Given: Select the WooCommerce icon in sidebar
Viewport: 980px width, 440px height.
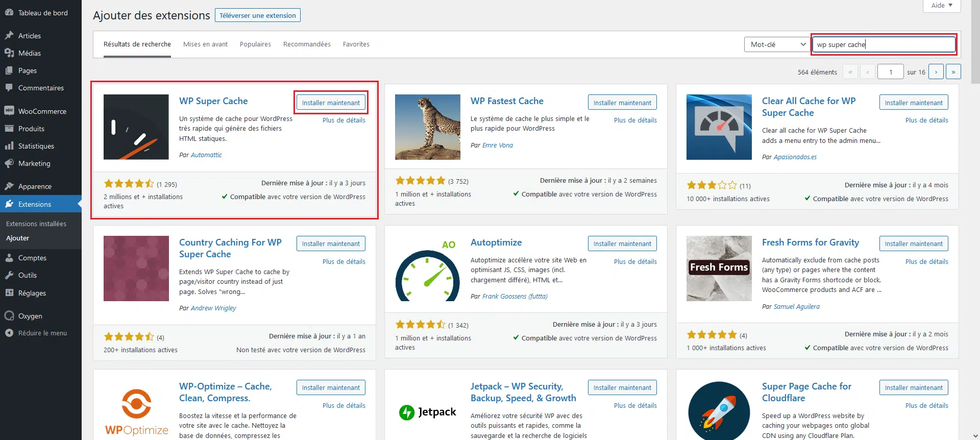Looking at the screenshot, I should point(9,111).
